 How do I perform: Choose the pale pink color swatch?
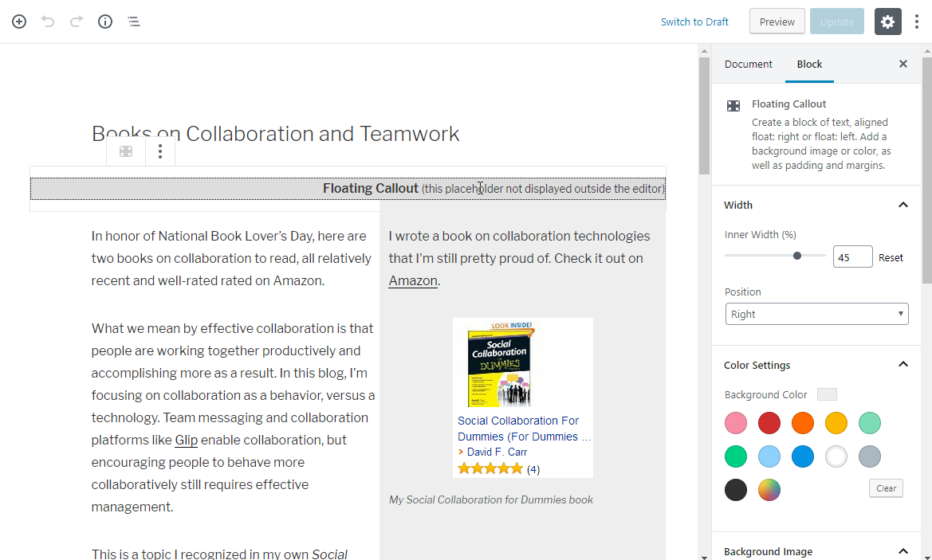pos(736,424)
